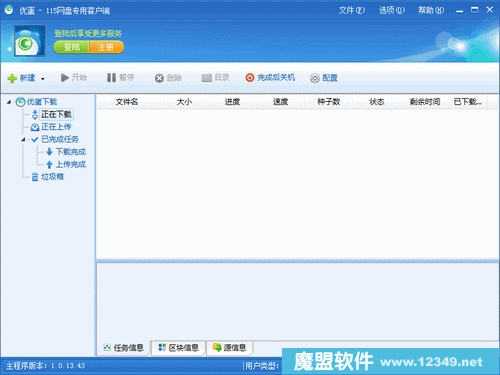
Task: Collapse the 优蛋下载 tree root
Action: tap(9, 102)
